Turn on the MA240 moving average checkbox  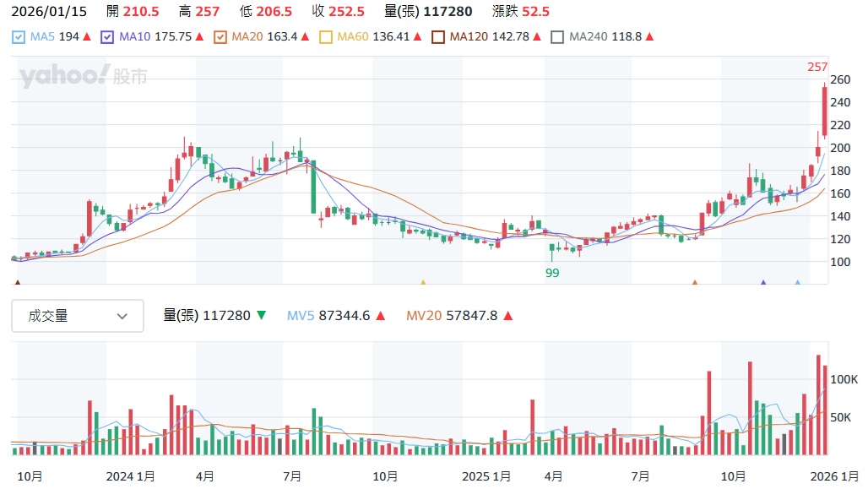[556, 37]
